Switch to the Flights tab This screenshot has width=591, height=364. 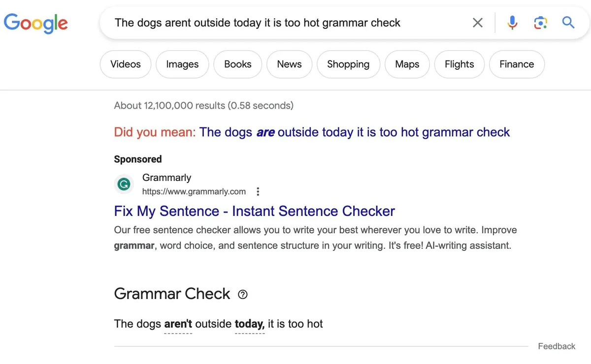[x=459, y=64]
